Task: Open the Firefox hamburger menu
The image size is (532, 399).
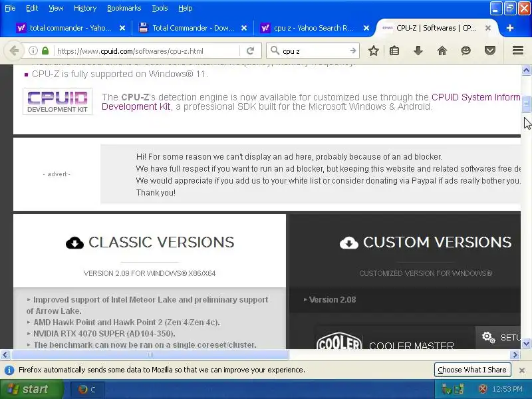Action: pyautogui.click(x=518, y=51)
